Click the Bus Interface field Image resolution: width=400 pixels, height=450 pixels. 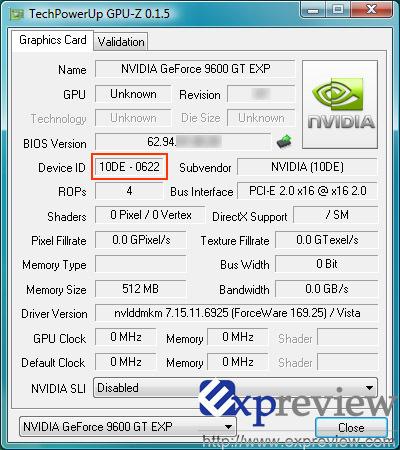point(307,191)
